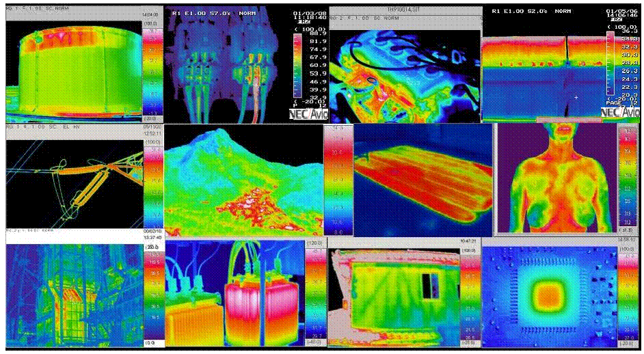644x354 pixels.
Task: Open the storage tank thermal image
Action: coord(74,71)
